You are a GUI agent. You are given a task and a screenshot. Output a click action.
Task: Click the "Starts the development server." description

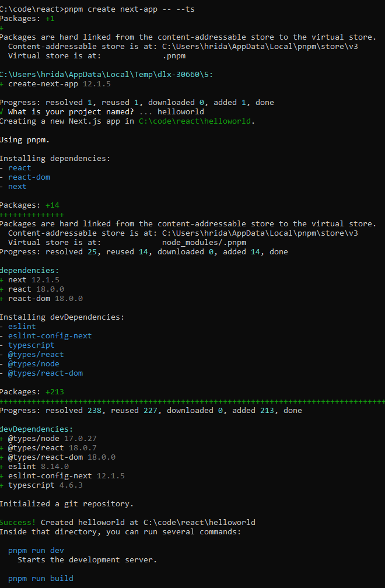click(x=87, y=559)
